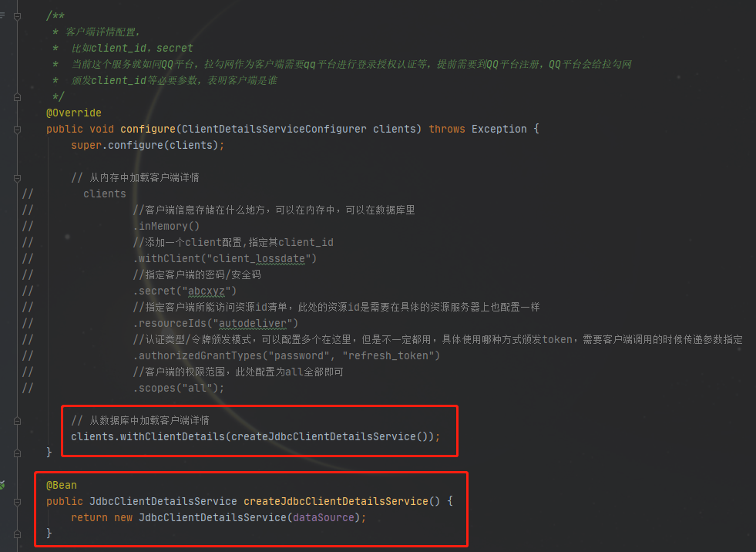Click the commented .scopes("all") call
This screenshot has height=552, width=756.
pyautogui.click(x=179, y=388)
